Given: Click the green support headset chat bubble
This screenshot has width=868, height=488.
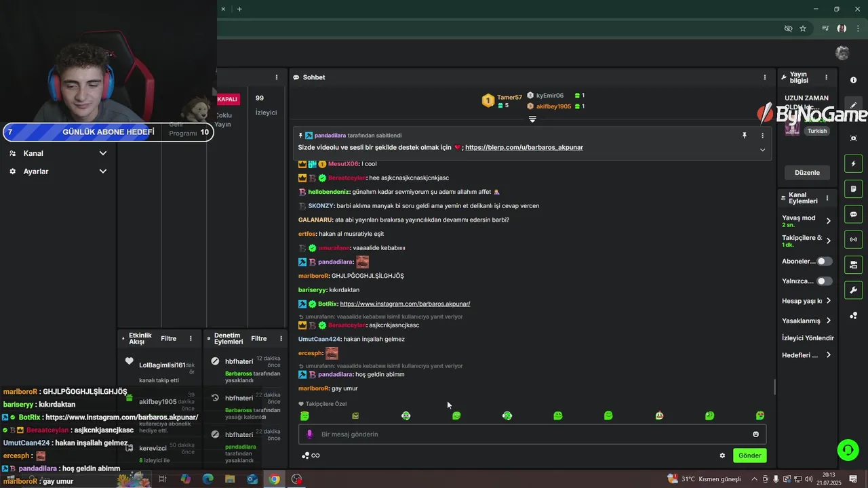Looking at the screenshot, I should coord(848,449).
